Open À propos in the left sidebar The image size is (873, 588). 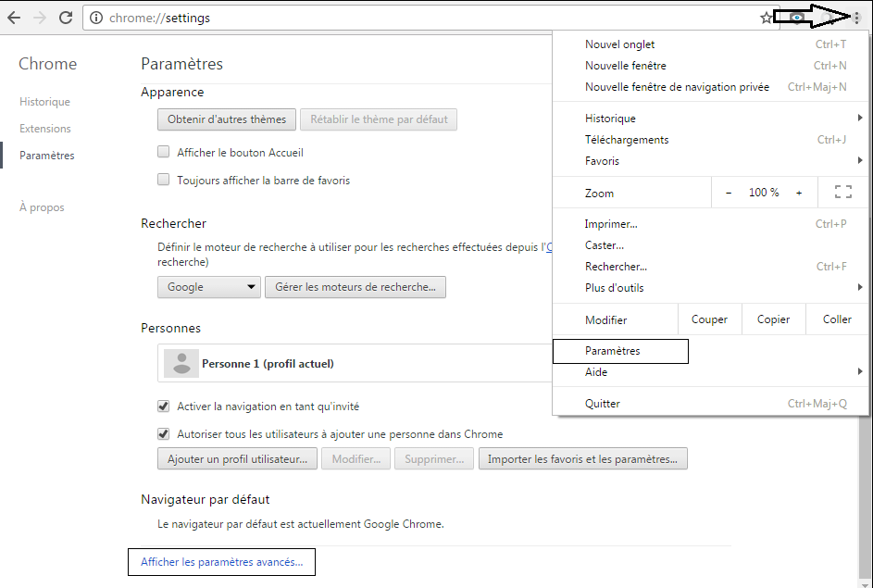pyautogui.click(x=42, y=207)
